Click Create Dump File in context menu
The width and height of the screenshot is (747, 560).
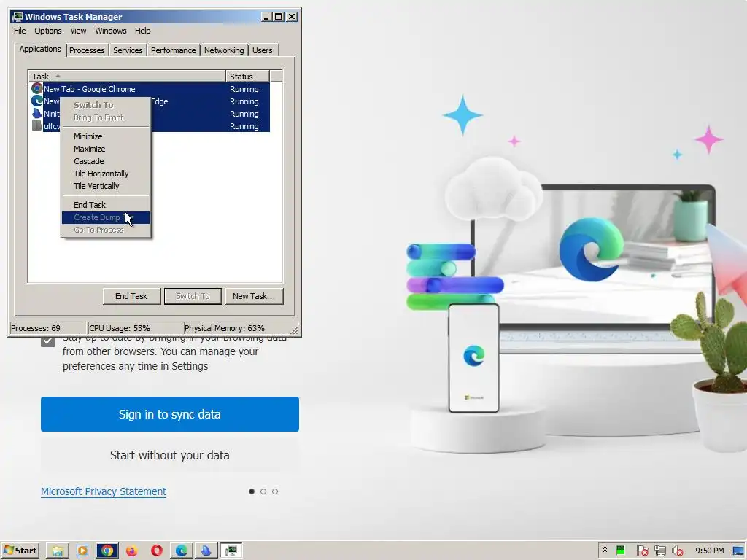106,217
